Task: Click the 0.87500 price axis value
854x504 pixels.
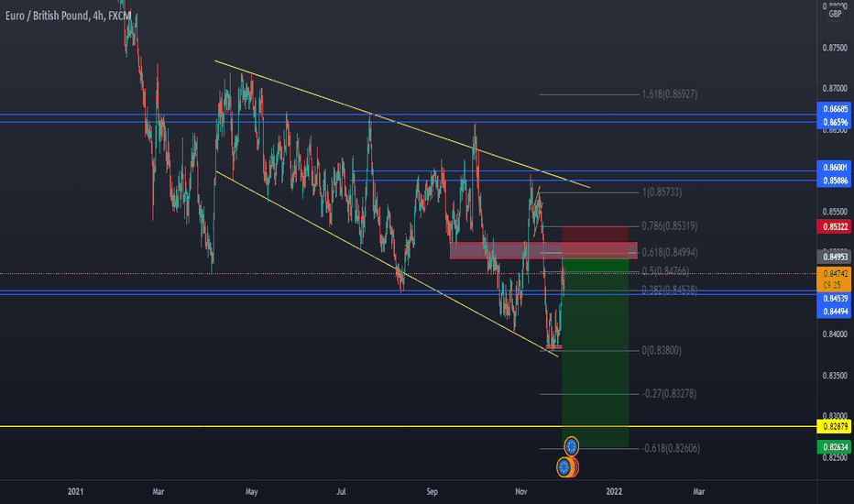Action: 835,48
